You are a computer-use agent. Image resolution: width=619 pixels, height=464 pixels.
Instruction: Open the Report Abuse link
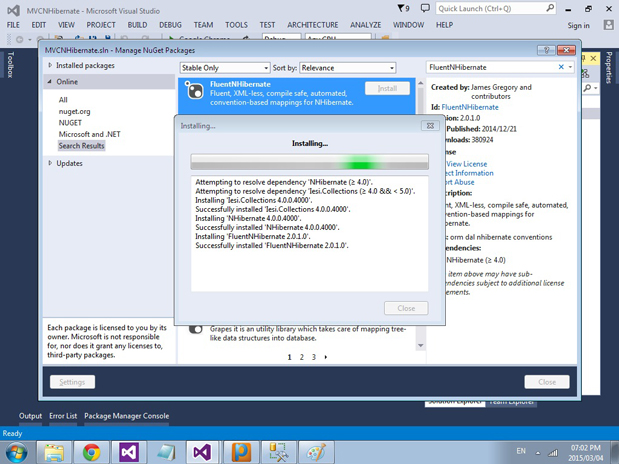click(459, 182)
